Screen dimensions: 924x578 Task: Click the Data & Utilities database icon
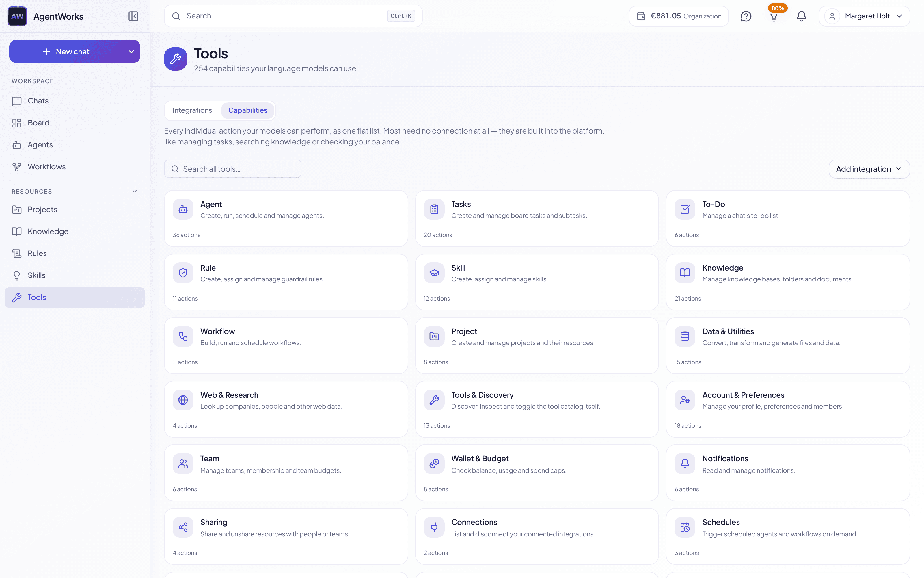[x=685, y=336]
